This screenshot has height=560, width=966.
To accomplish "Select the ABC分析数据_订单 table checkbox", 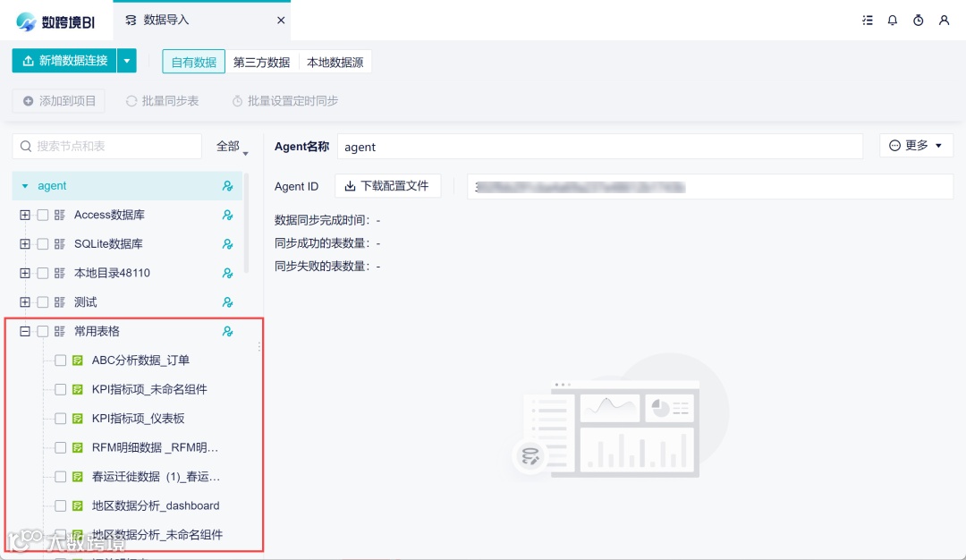I will [x=59, y=360].
